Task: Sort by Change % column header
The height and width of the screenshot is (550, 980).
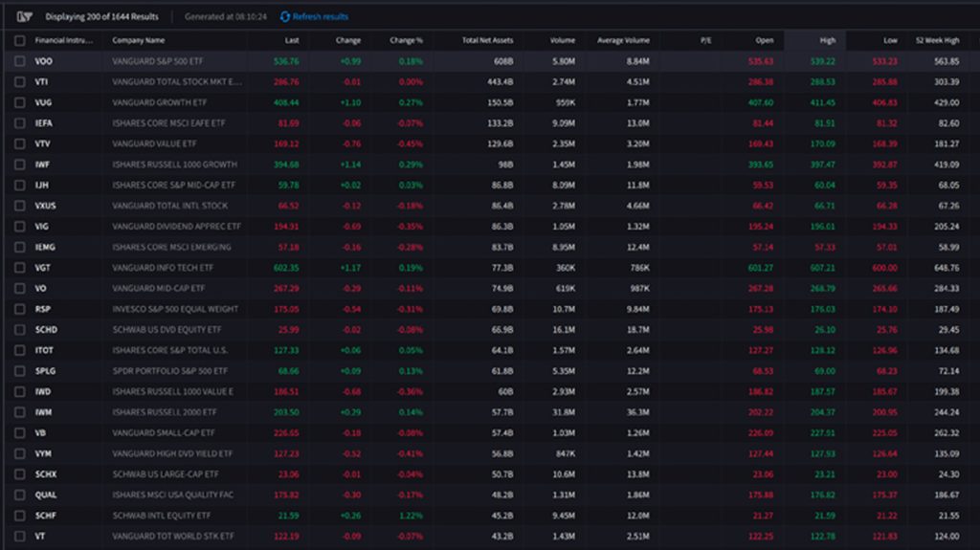Action: 406,40
